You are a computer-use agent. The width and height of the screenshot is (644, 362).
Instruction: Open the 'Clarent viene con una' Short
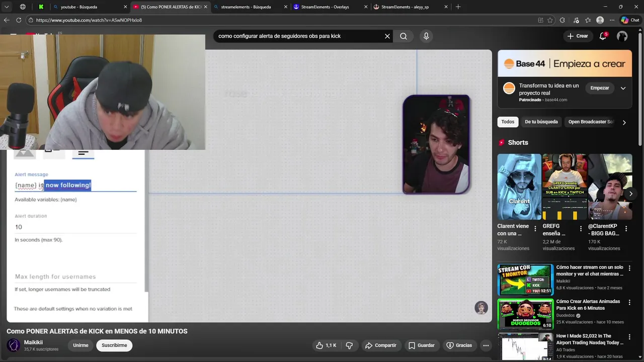pyautogui.click(x=519, y=187)
